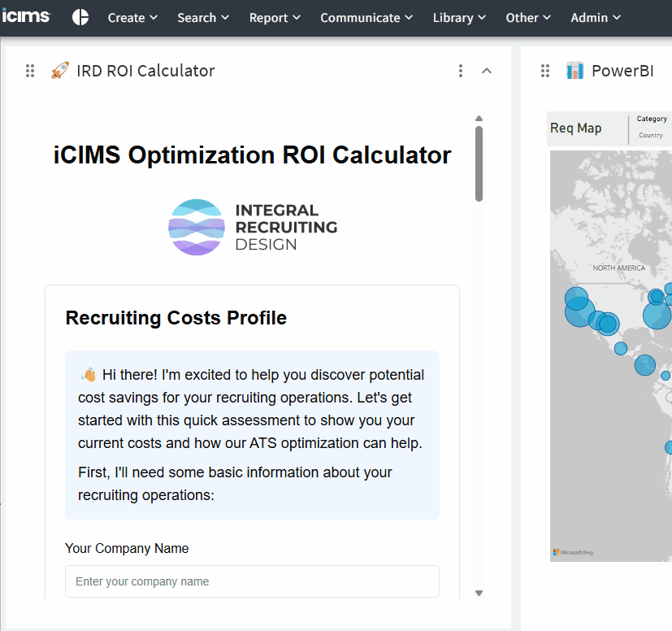Click the Microsoft Bing logo on map
The image size is (672, 631).
click(573, 552)
